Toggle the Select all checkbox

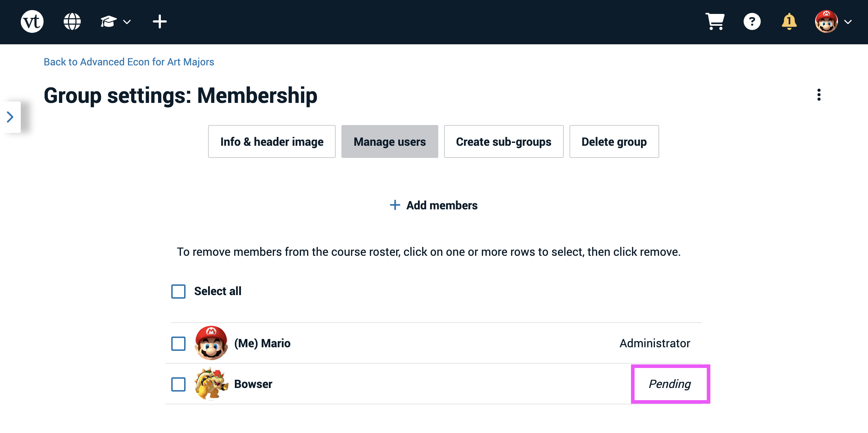pyautogui.click(x=178, y=291)
